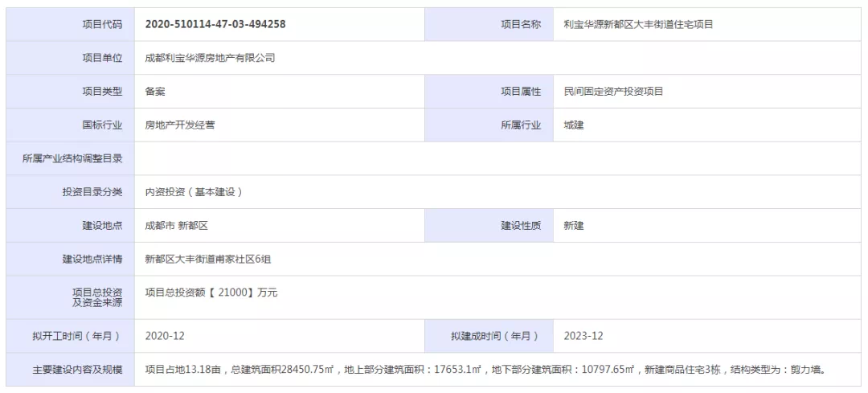Click the 拟建成时间（年月） label
This screenshot has width=868, height=393.
pos(495,336)
